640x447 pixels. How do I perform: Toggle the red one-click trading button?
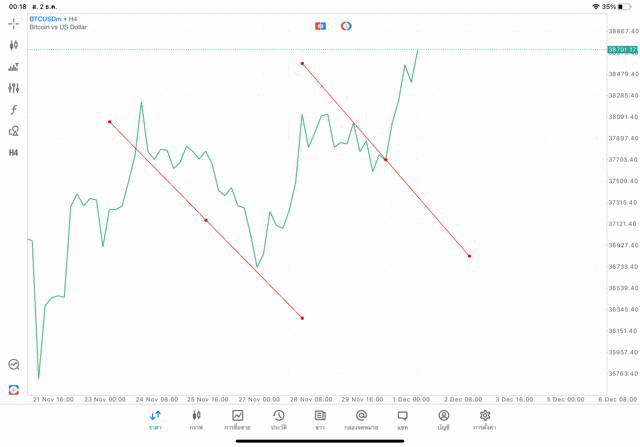pyautogui.click(x=320, y=25)
